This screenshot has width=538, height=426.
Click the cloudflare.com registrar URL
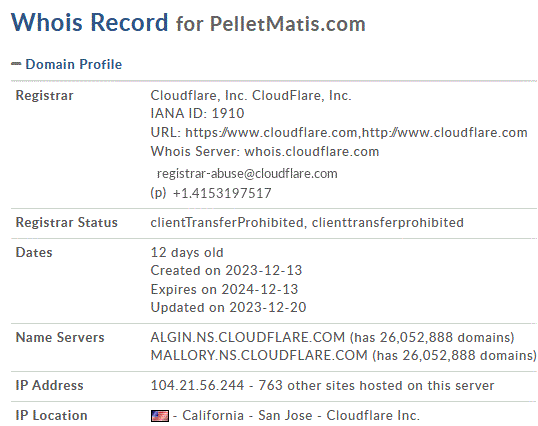[x=356, y=132]
